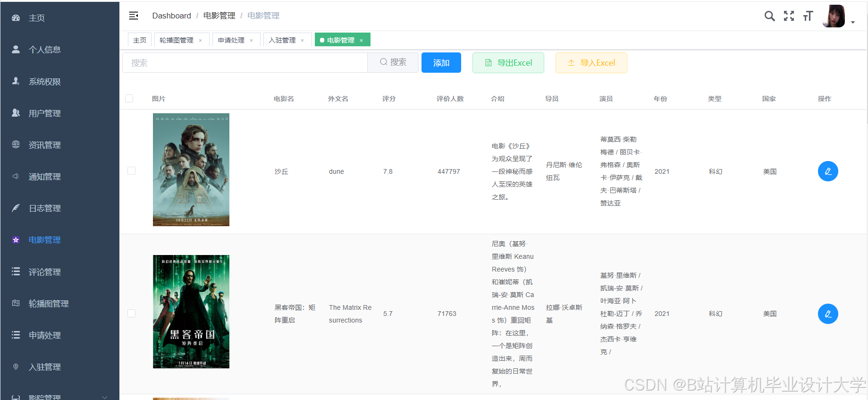Click the 资讯管理 news icon
Screen dimensions: 868x400
pos(16,145)
